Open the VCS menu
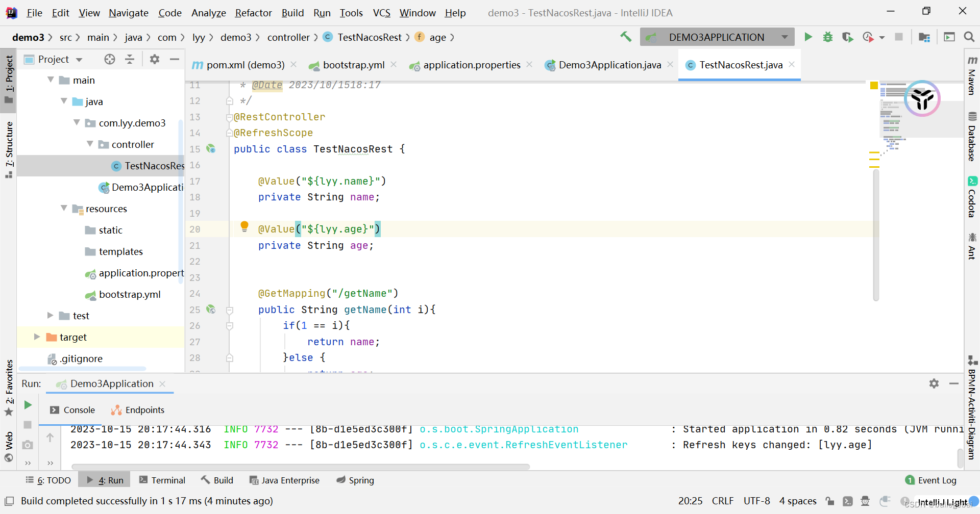 [381, 13]
